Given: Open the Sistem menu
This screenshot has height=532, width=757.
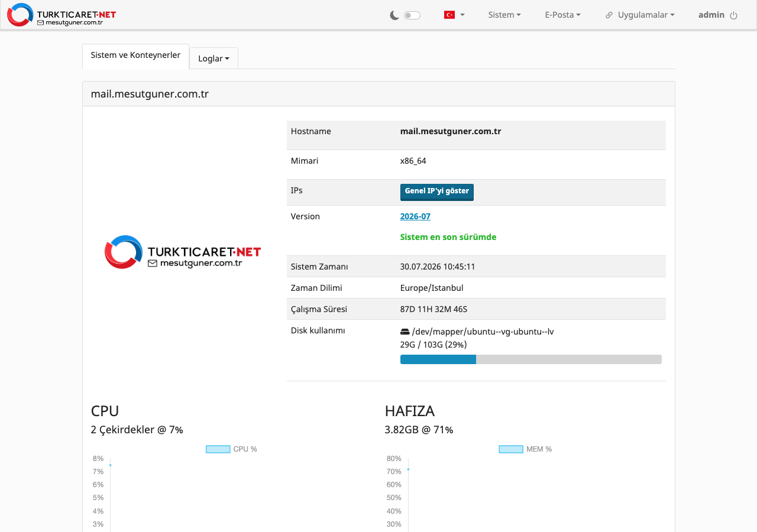Looking at the screenshot, I should pos(504,15).
